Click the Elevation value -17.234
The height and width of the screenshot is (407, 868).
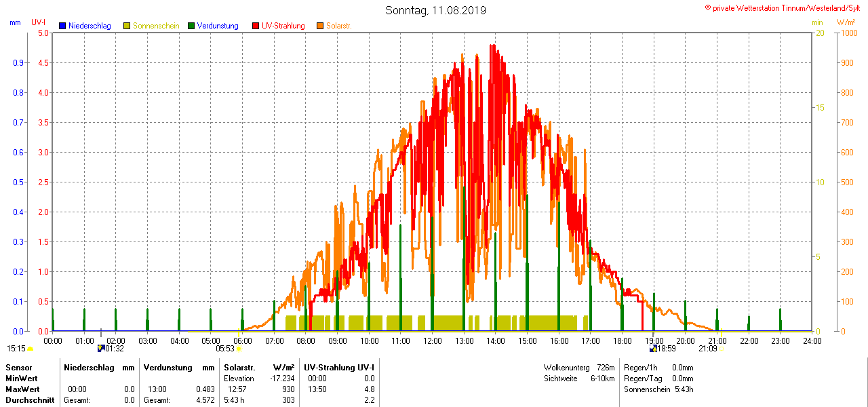[x=281, y=379]
